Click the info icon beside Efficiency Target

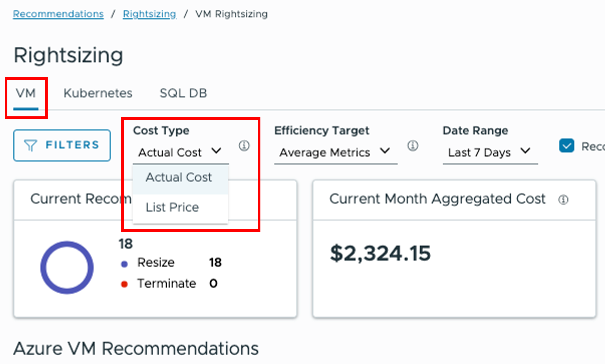tap(413, 146)
